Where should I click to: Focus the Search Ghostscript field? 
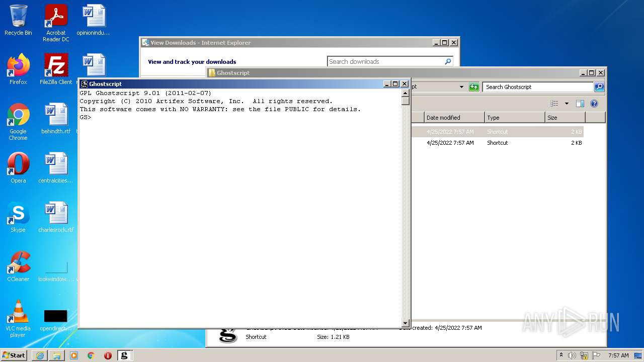point(538,87)
